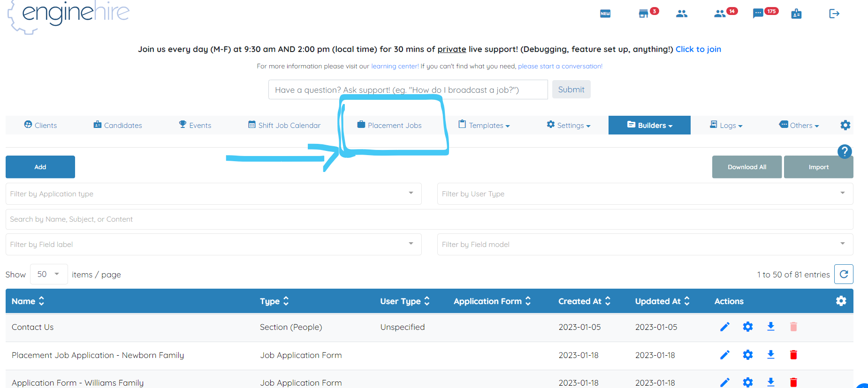Click the NEW announcements icon

[x=605, y=14]
